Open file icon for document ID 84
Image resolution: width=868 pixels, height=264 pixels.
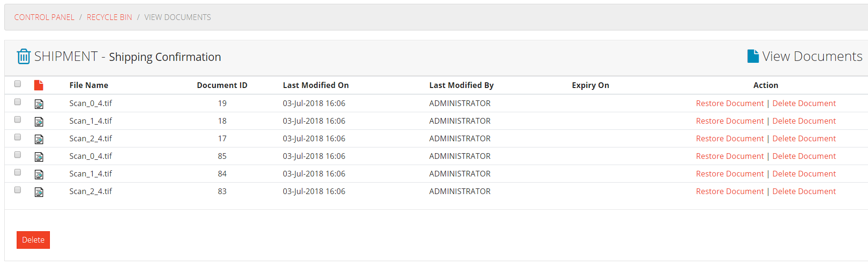(x=39, y=174)
